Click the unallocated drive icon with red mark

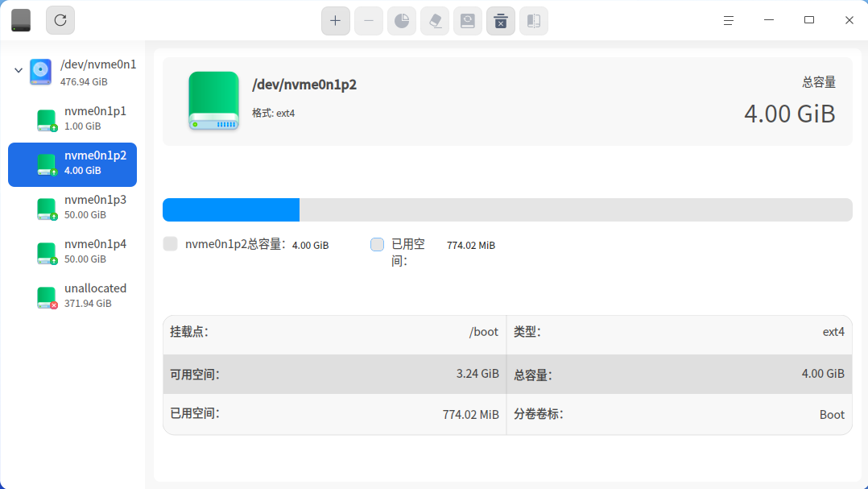click(x=47, y=297)
